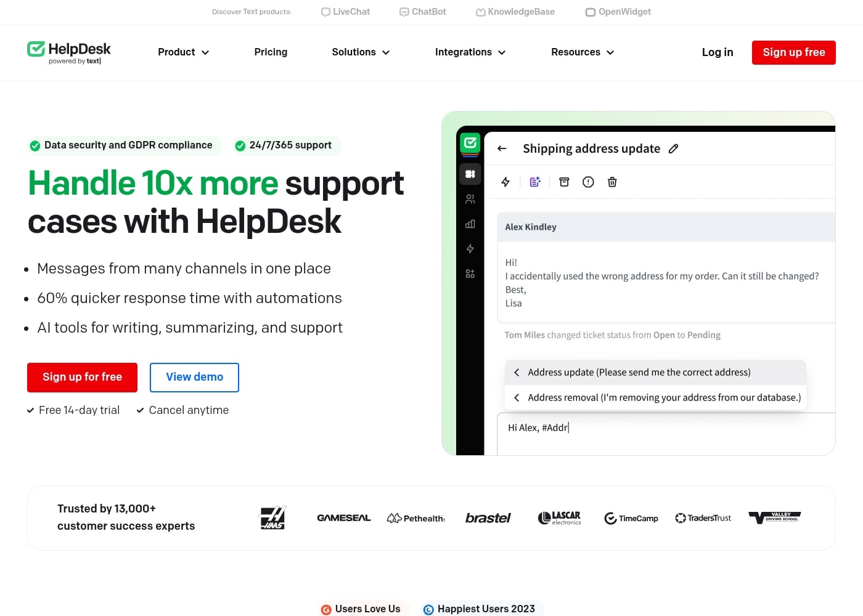863x616 pixels.
Task: Mark ticket as spam with the exclamation icon
Action: coord(588,182)
